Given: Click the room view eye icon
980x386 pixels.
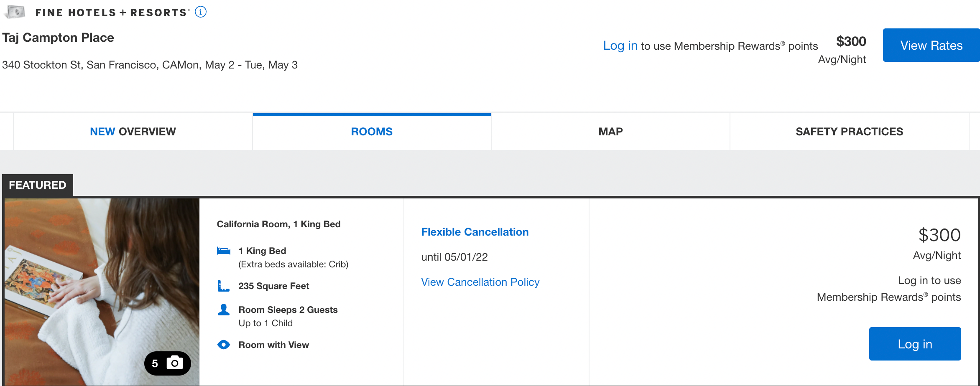Looking at the screenshot, I should coord(224,345).
